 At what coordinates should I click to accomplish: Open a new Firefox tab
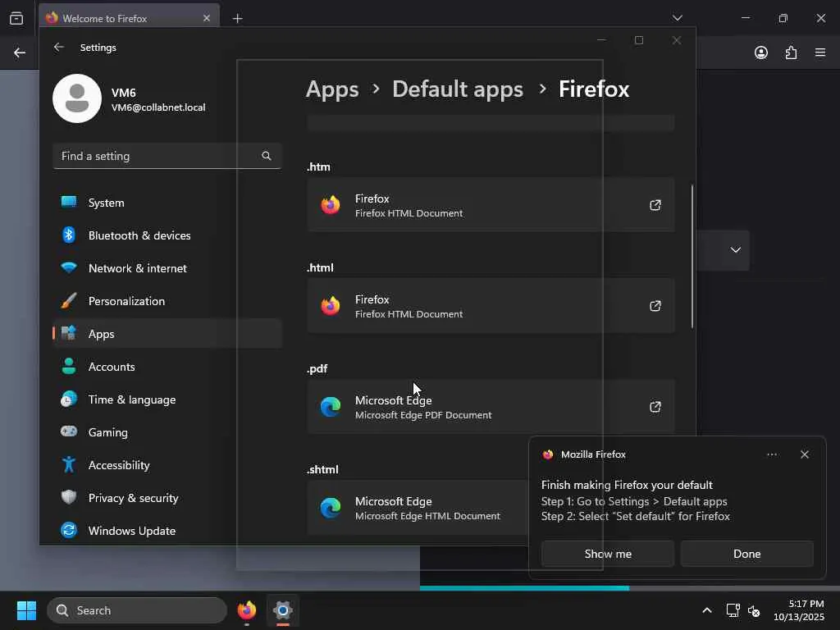click(237, 19)
